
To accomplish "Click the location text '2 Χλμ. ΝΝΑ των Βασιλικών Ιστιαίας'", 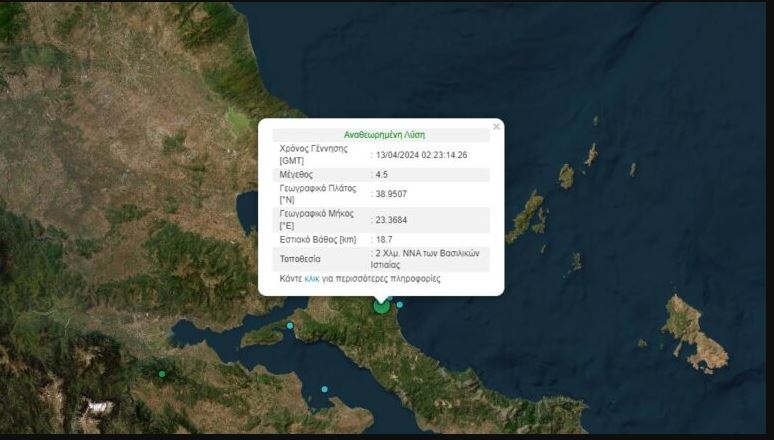I will 430,259.
